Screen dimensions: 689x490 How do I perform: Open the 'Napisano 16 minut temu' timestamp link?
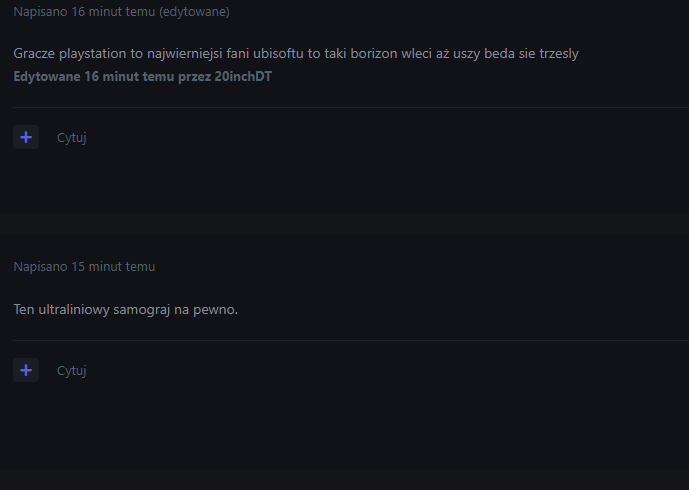[x=84, y=12]
